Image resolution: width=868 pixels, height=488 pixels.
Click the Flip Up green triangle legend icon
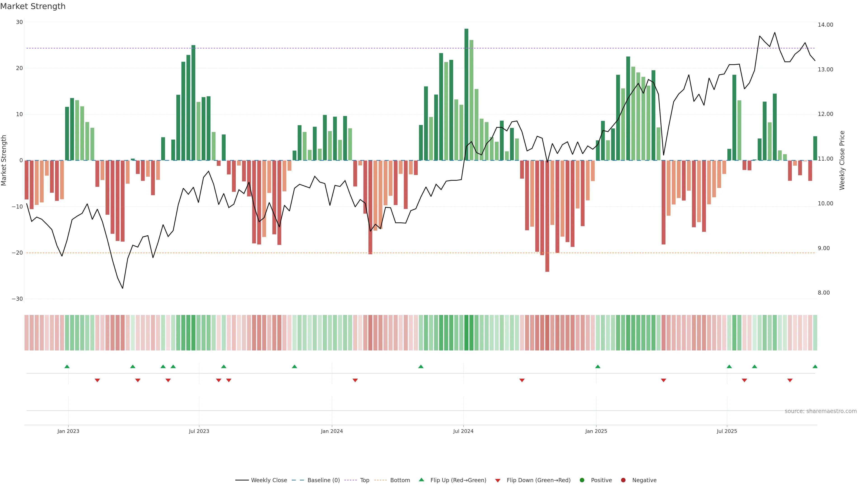click(x=421, y=480)
